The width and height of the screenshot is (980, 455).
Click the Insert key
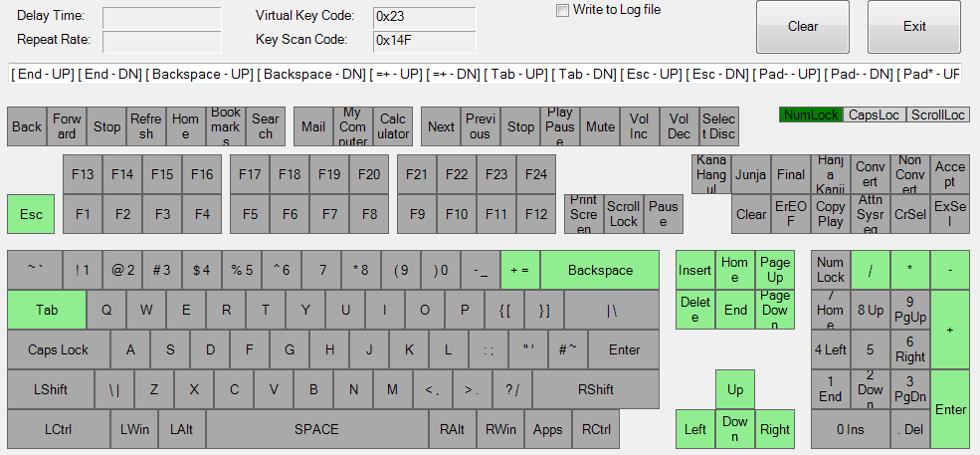(695, 271)
